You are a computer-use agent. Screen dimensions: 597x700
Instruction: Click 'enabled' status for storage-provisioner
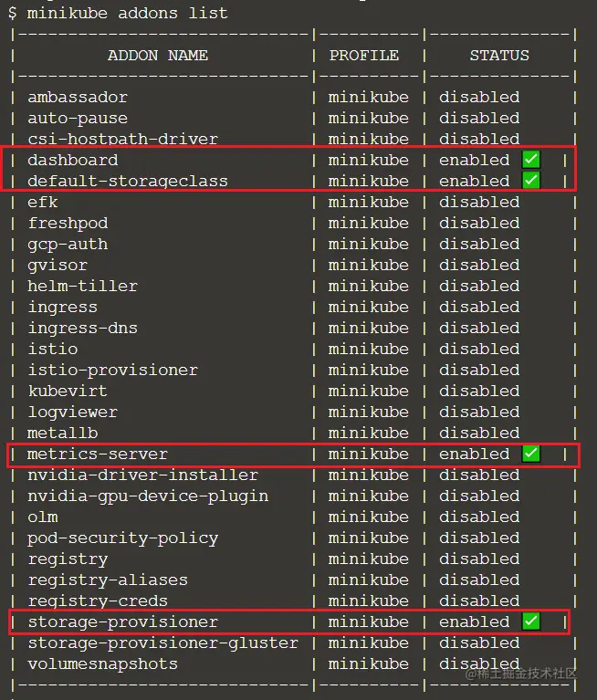[474, 622]
